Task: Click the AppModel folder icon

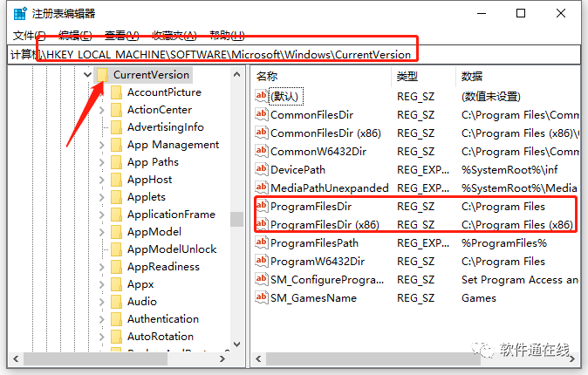Action: [x=116, y=232]
